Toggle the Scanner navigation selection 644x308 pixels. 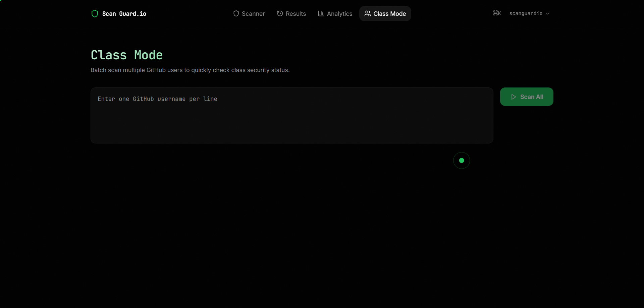pyautogui.click(x=249, y=13)
